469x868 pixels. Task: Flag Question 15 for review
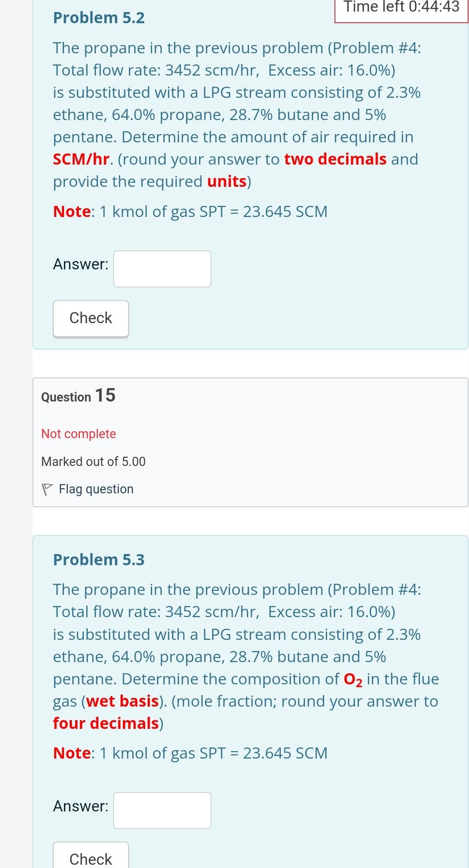(x=96, y=489)
